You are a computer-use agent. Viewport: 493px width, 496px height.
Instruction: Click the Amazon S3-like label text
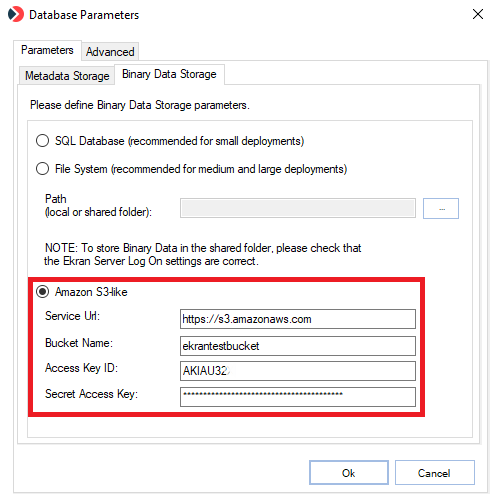pyautogui.click(x=91, y=292)
